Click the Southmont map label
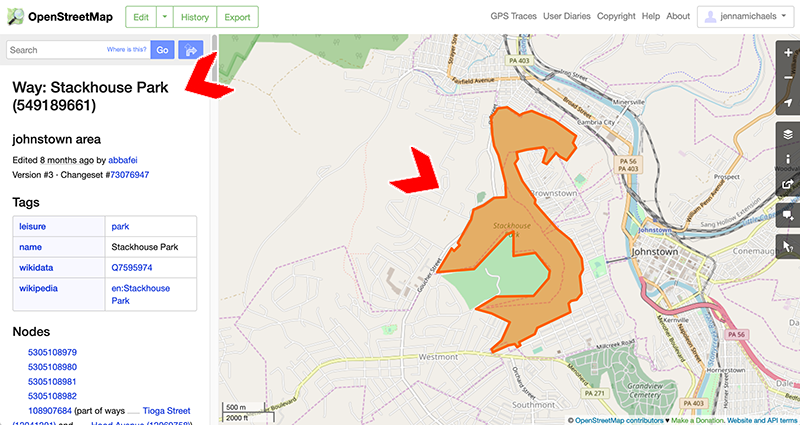800x425 pixels. click(531, 405)
